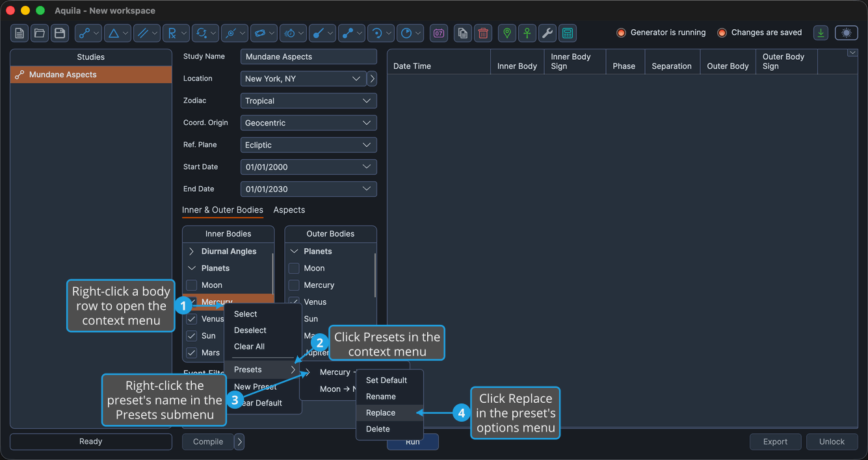Select the orbit ellipse study tool
This screenshot has width=868, height=460.
point(264,33)
